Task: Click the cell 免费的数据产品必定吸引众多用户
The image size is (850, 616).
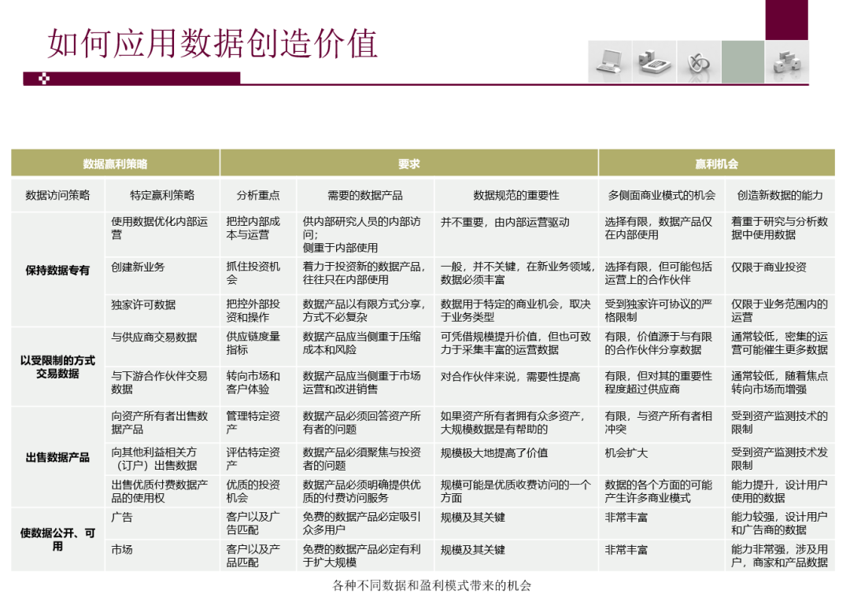Action: coord(365,523)
